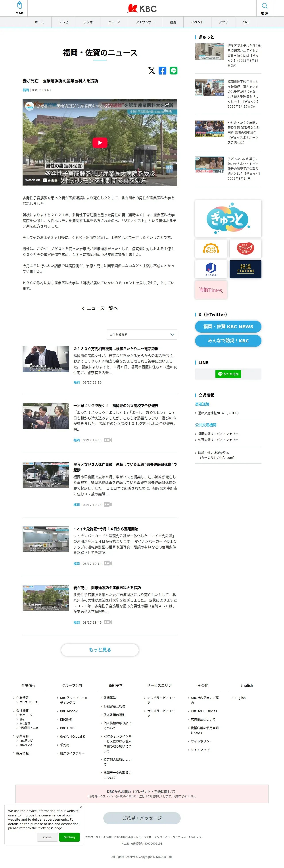Open the マイナ免許証 article thumbnail
The width and height of the screenshot is (284, 868).
coord(46,539)
